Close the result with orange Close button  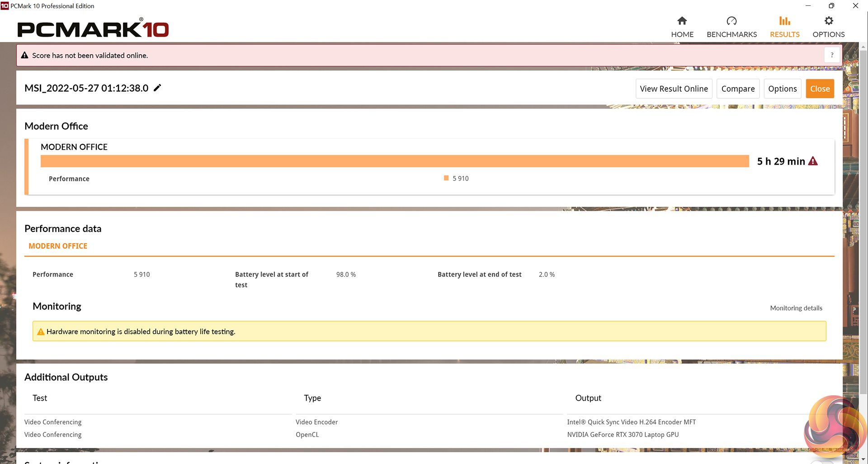click(820, 89)
